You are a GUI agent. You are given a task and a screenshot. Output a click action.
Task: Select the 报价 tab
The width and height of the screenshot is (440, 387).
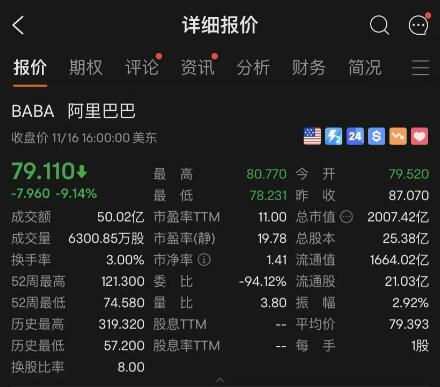(x=30, y=68)
